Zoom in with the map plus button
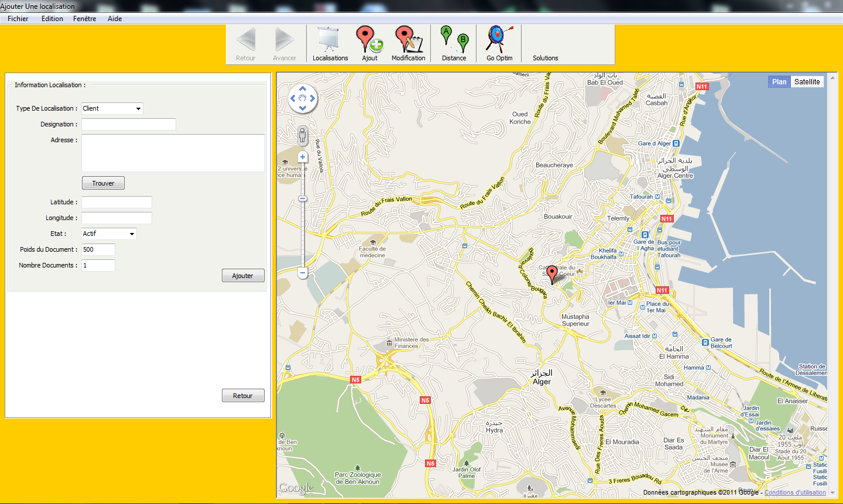Image resolution: width=843 pixels, height=504 pixels. (303, 157)
